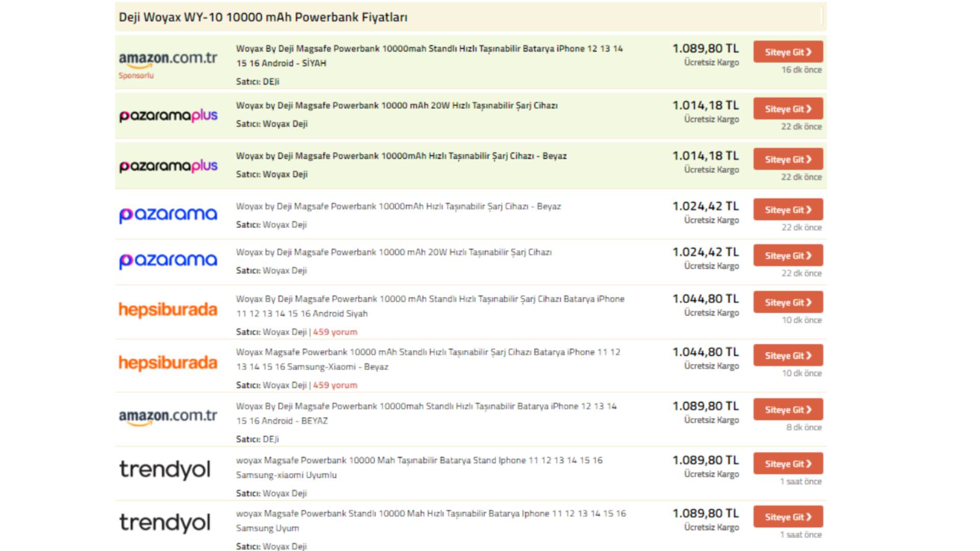Click Satıcı: DEJi in Amazon BEYAZ row

[x=257, y=439]
